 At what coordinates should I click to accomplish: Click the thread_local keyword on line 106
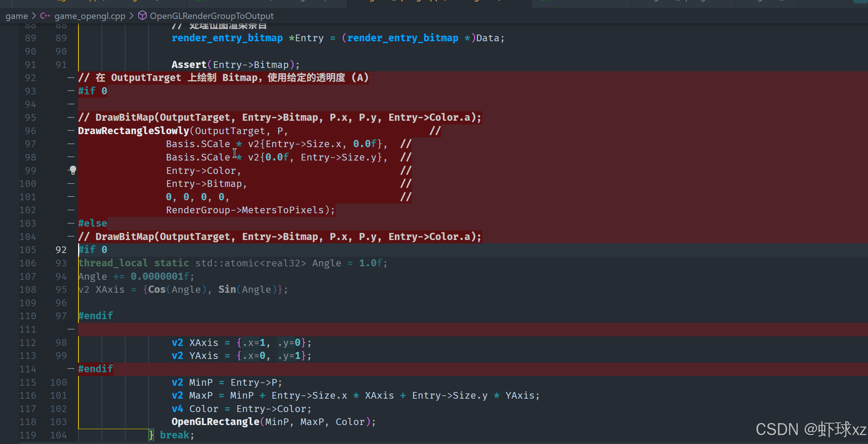(x=113, y=263)
